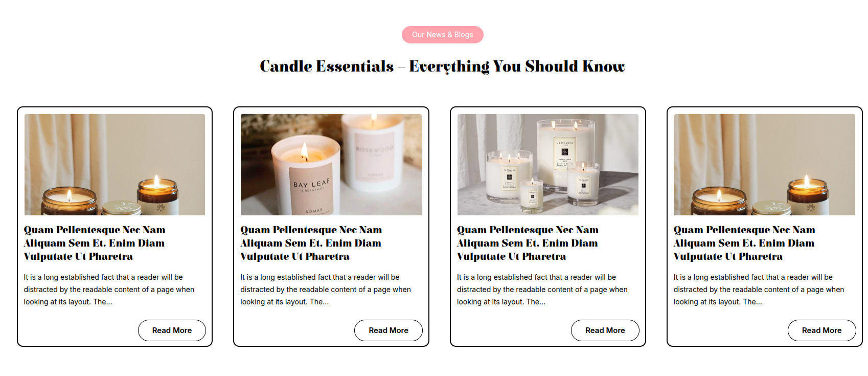The width and height of the screenshot is (868, 376).
Task: Click fourth card's excerpt paragraph
Action: pyautogui.click(x=759, y=290)
